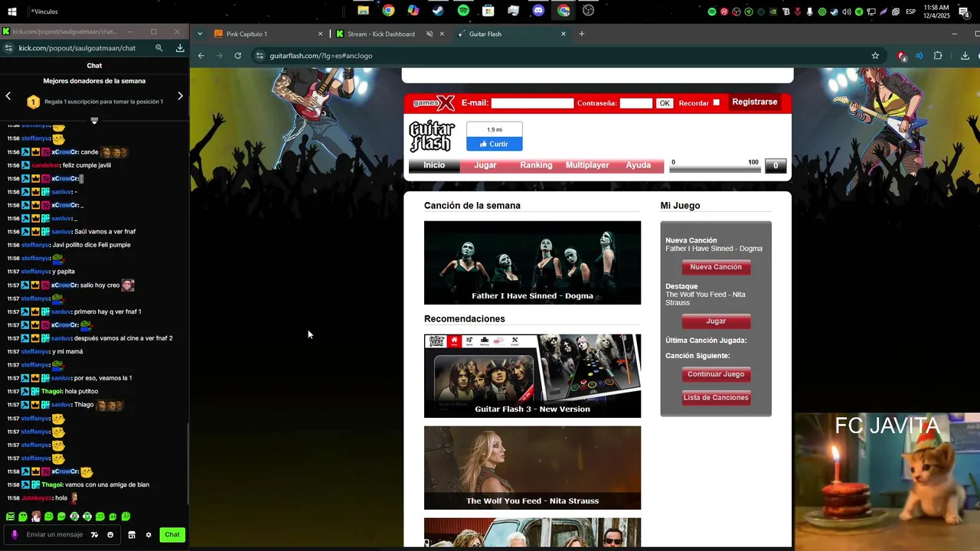
Task: Click the first angry green emote shortcut
Action: [x=11, y=517]
